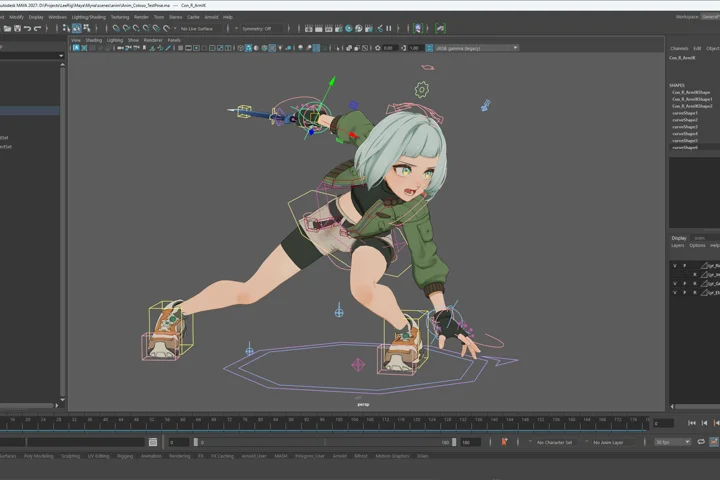Image resolution: width=720 pixels, height=480 pixels.
Task: Toggle the film gate icon in panel toolbar
Action: [x=188, y=48]
